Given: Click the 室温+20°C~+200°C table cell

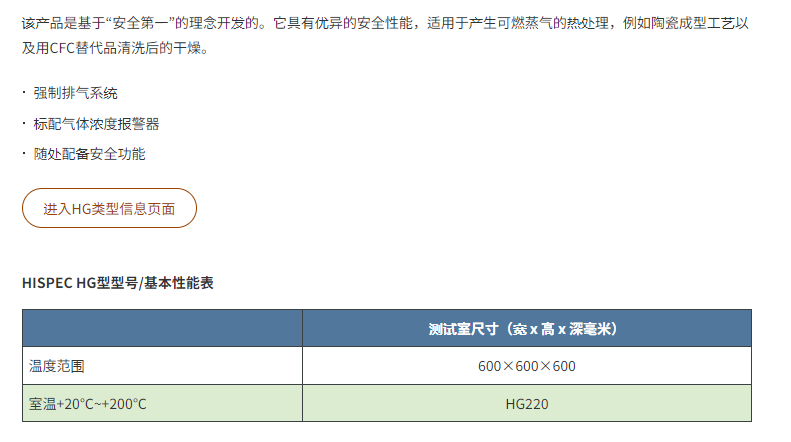Looking at the screenshot, I should (162, 404).
